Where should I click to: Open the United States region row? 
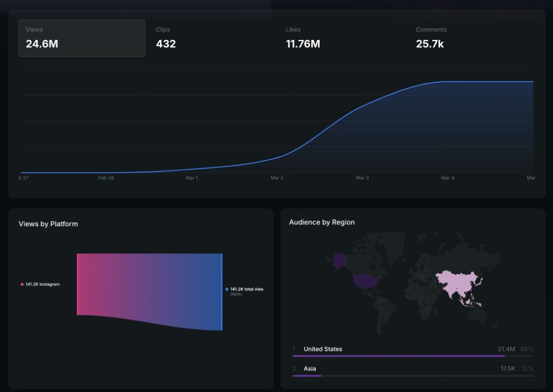tap(413, 349)
